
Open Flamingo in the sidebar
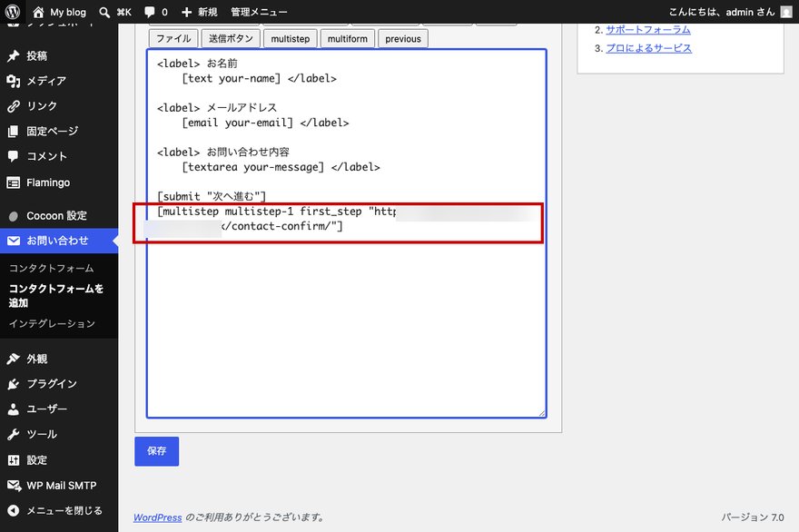click(48, 182)
